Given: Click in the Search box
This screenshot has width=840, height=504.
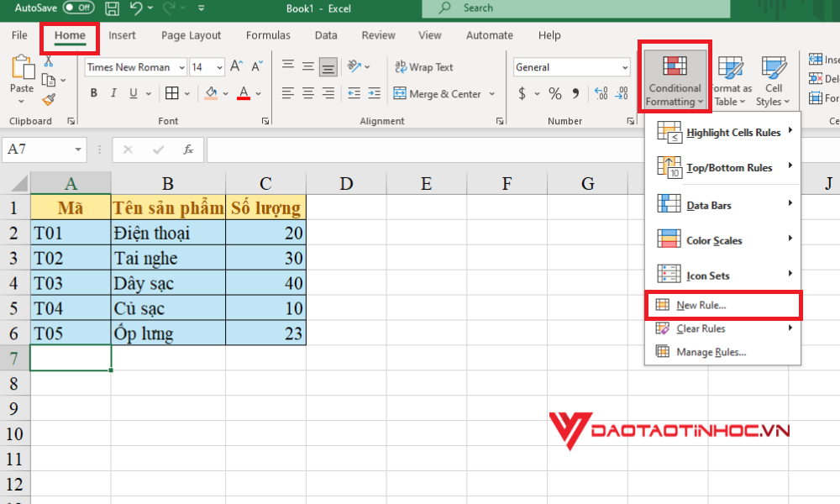Looking at the screenshot, I should [576, 8].
